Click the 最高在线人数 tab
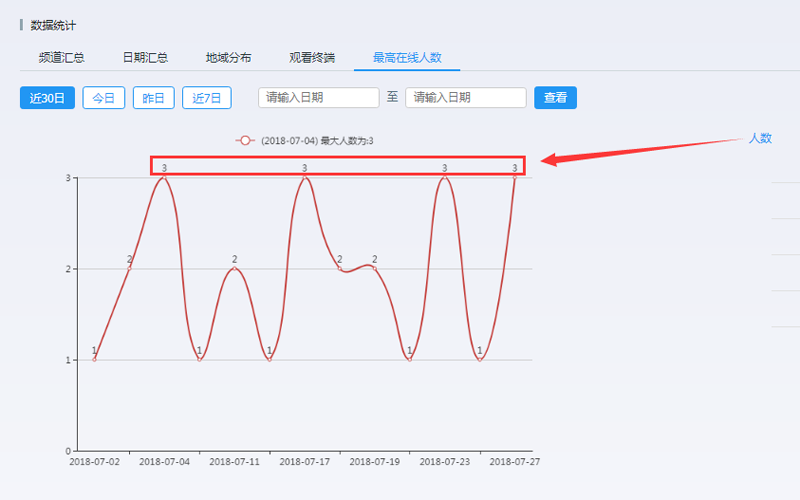 (407, 58)
